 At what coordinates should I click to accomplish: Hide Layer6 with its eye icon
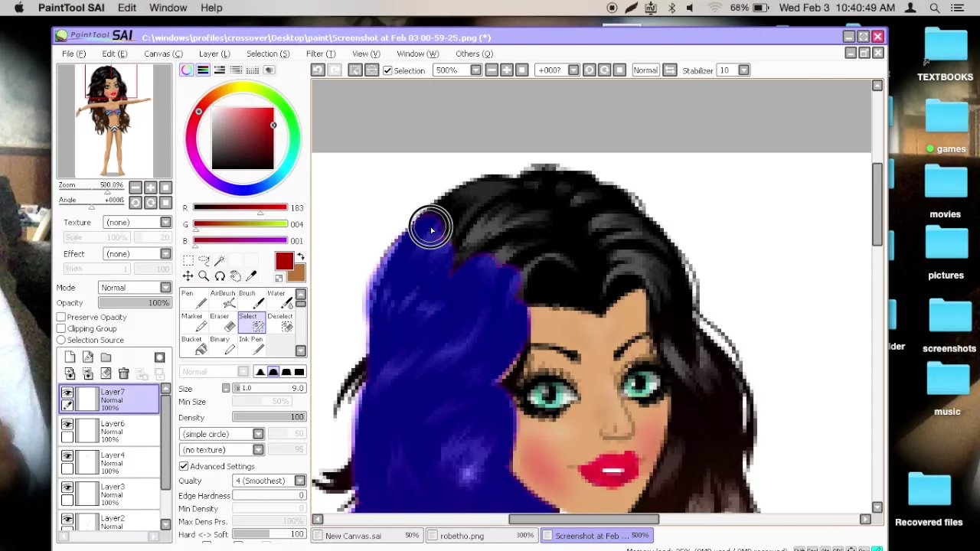(x=67, y=424)
